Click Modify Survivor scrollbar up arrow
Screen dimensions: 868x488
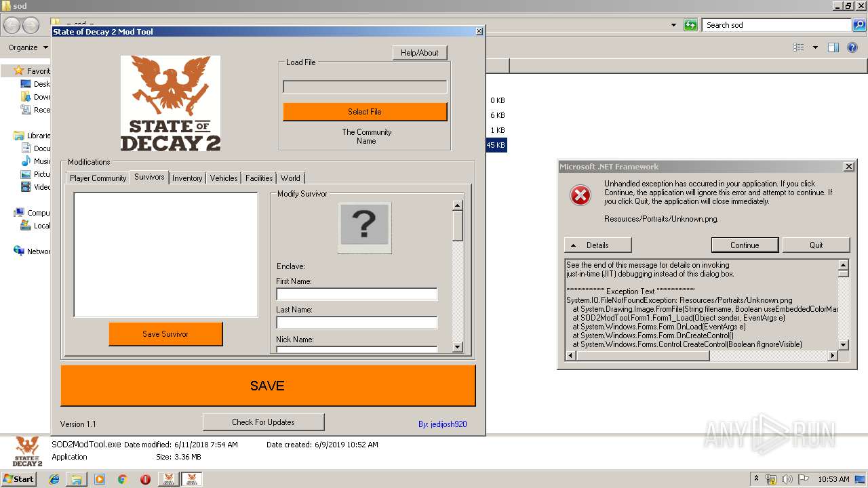tap(458, 205)
